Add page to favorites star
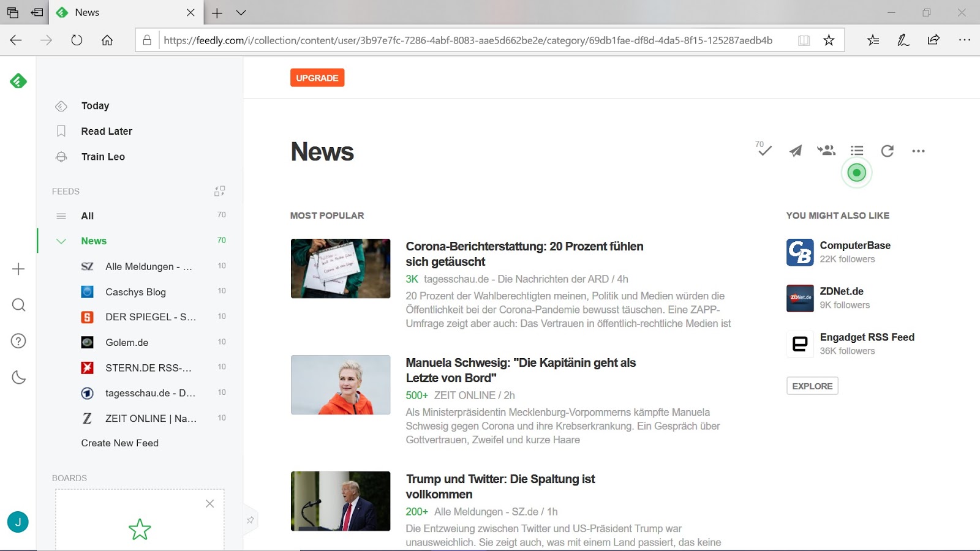This screenshot has height=551, width=980. coord(829,40)
